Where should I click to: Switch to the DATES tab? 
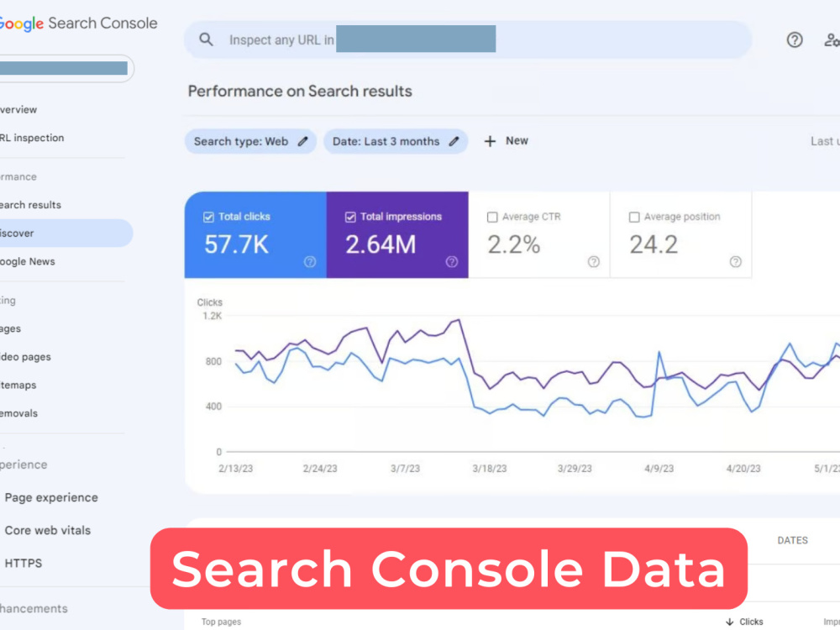coord(792,540)
